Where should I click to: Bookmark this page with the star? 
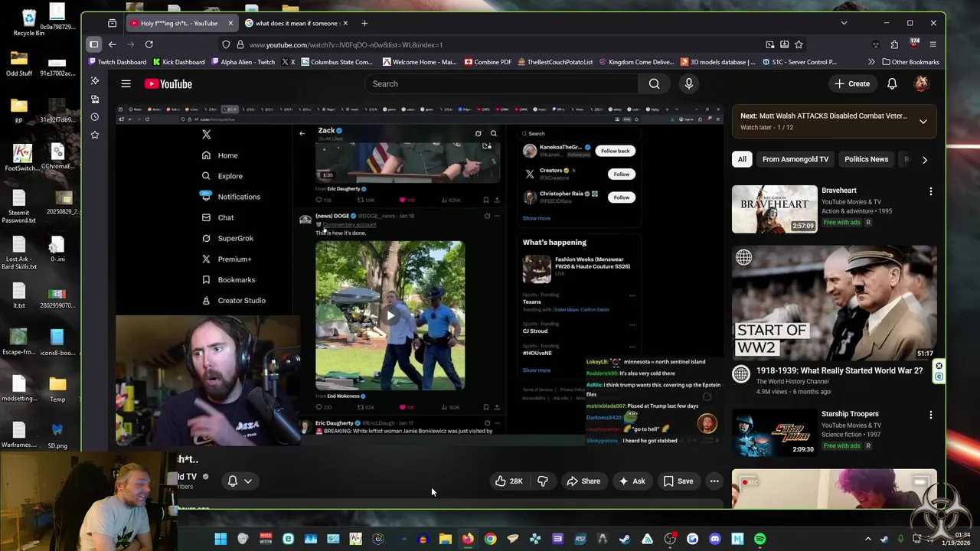click(799, 44)
